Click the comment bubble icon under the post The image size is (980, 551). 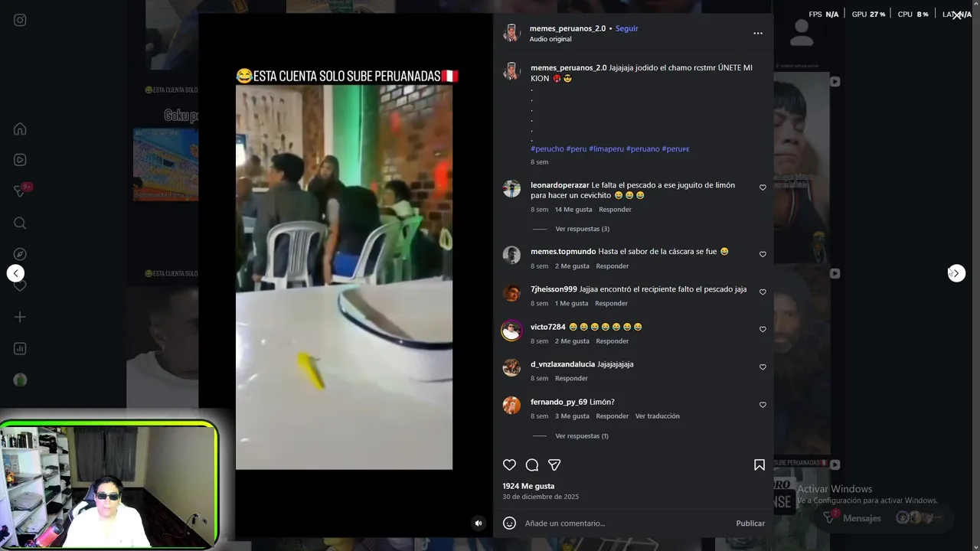click(532, 465)
